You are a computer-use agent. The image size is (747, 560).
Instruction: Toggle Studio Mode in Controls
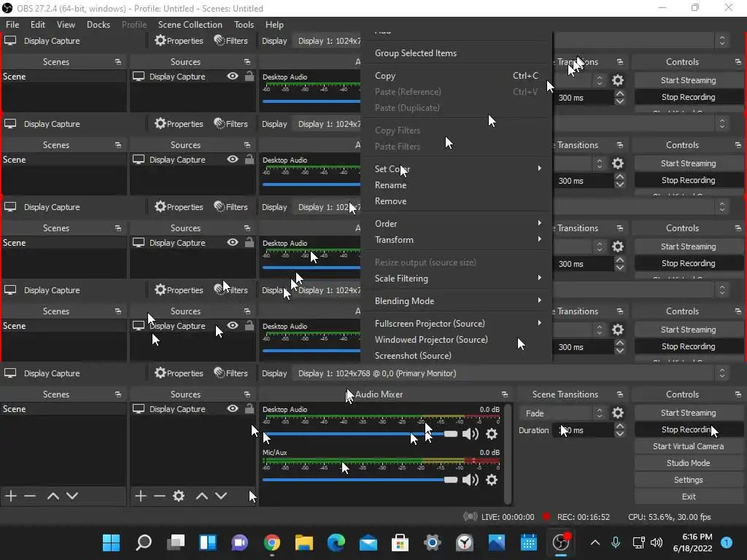(x=689, y=463)
